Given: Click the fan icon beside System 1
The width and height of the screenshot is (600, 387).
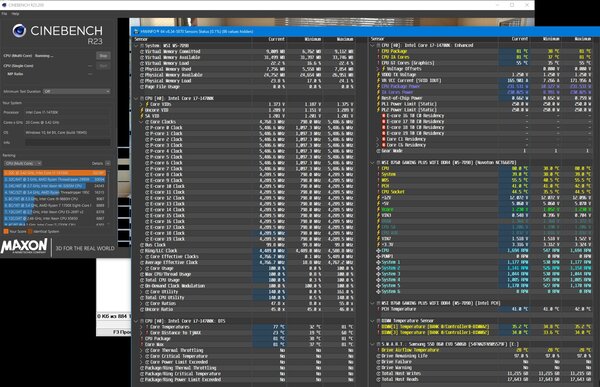Looking at the screenshot, I should (379, 262).
